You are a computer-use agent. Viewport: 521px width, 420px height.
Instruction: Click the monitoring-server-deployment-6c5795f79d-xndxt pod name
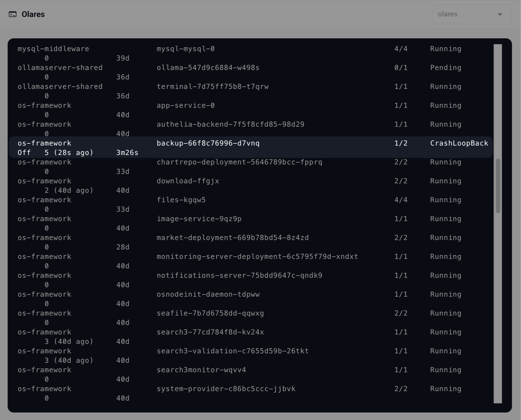click(x=257, y=256)
